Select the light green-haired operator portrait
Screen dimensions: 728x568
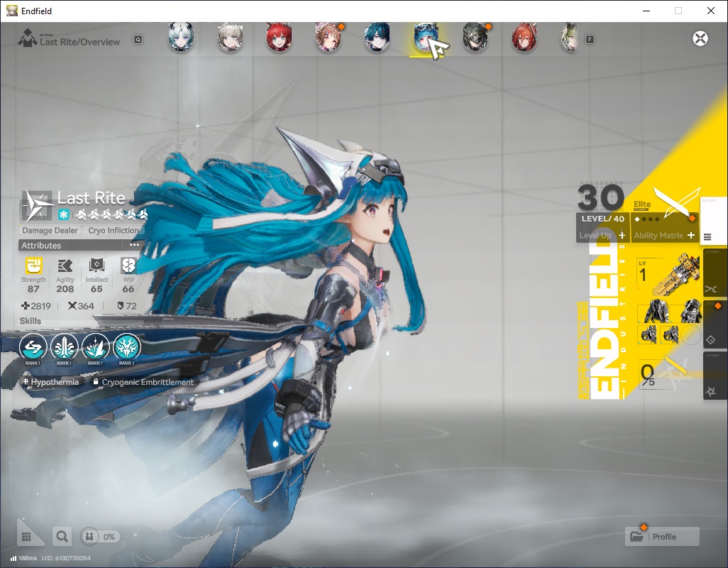coord(570,37)
